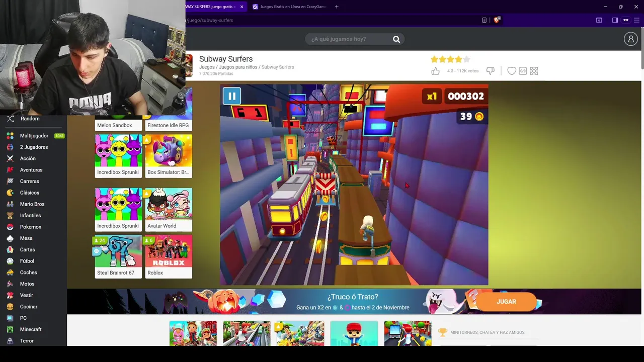Click the JUGAR button on banner
The width and height of the screenshot is (644, 362).
(x=506, y=302)
